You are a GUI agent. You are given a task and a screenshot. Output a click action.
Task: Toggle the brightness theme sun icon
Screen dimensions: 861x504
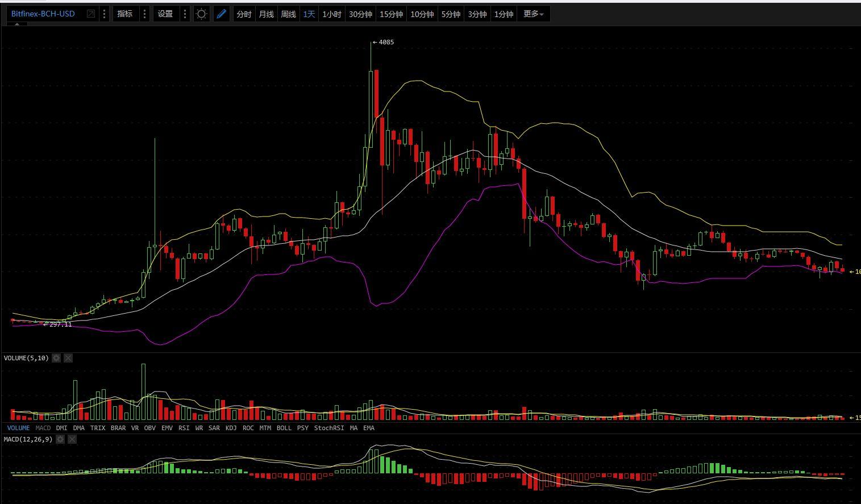coord(201,14)
